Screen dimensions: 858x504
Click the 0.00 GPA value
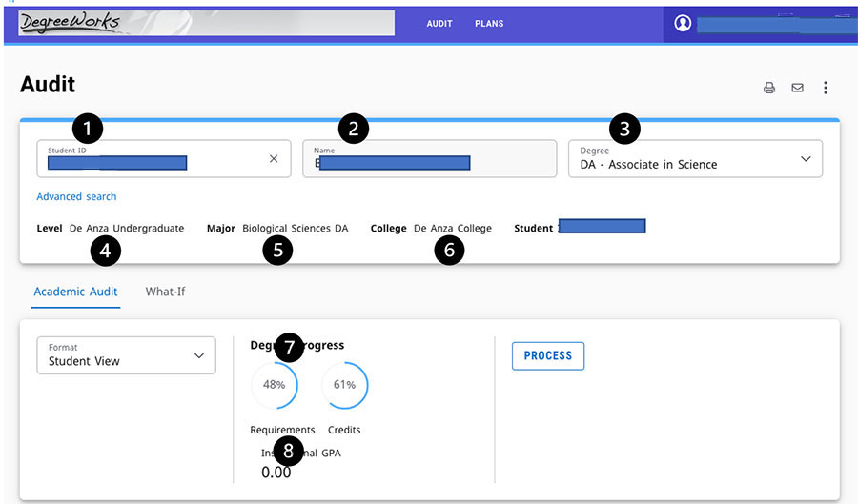tap(276, 473)
